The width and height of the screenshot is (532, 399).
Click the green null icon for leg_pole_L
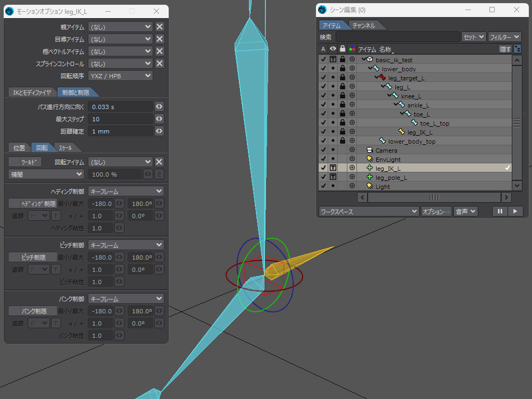(369, 177)
